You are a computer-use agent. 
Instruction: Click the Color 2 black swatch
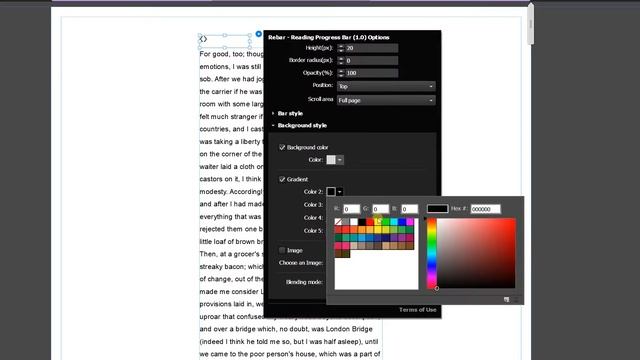pyautogui.click(x=331, y=191)
